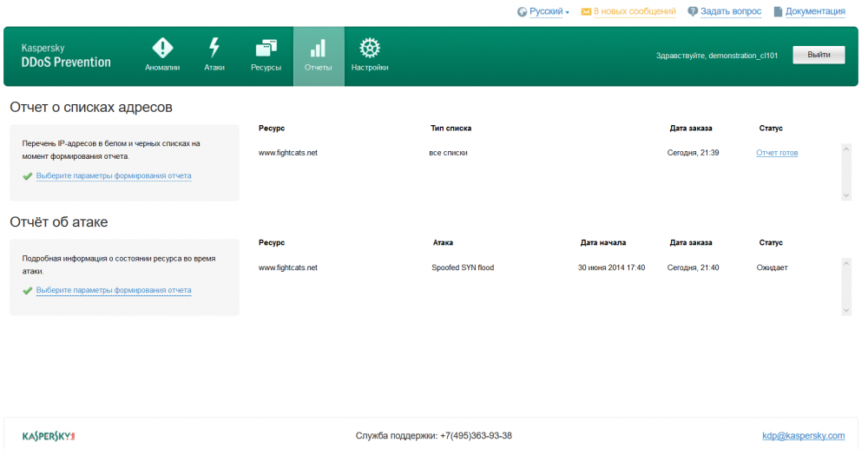Click scroll down arrow in attack report table
This screenshot has width=868, height=449.
pyautogui.click(x=845, y=310)
